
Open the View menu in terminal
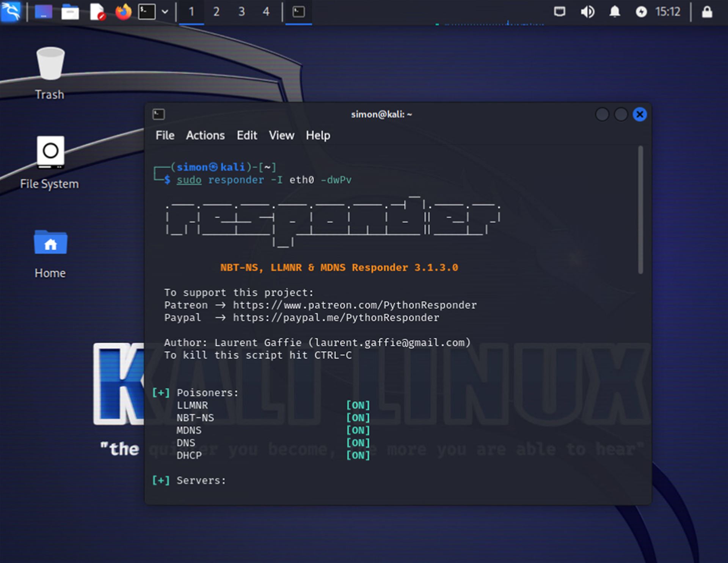click(x=281, y=135)
